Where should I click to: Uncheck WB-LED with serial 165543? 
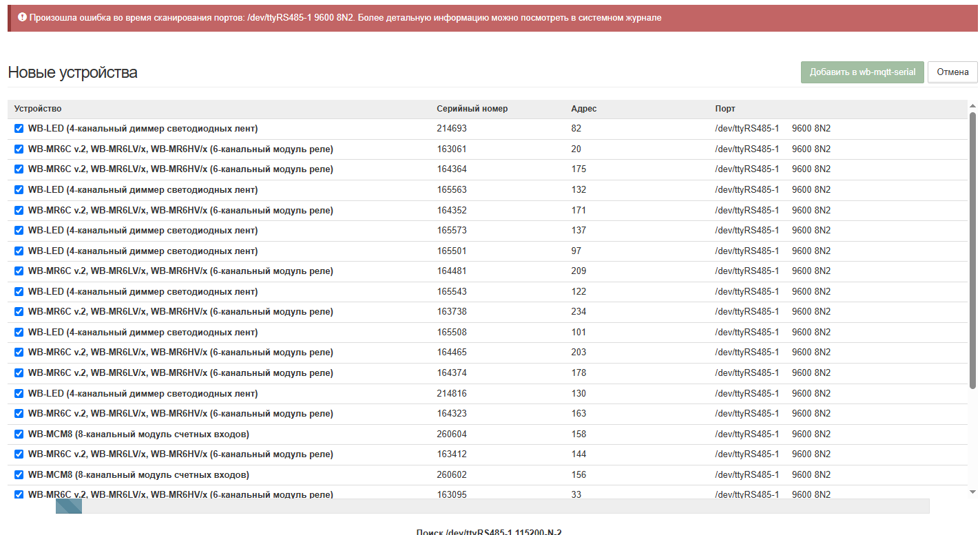coord(19,291)
